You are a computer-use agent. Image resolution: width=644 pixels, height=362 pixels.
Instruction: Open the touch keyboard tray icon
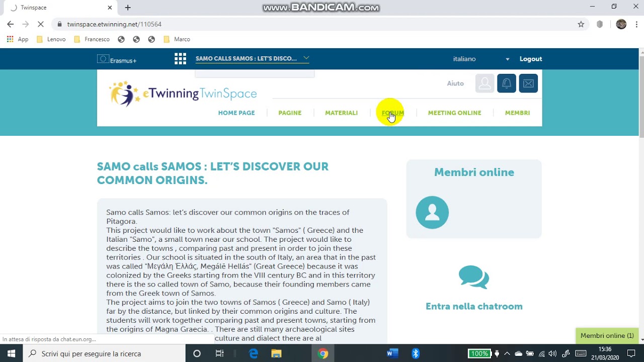[x=581, y=353]
